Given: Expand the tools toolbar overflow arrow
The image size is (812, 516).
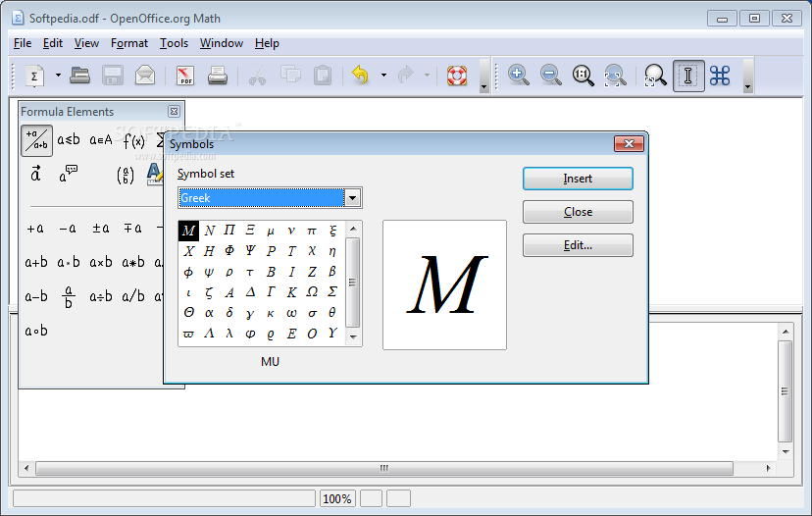Looking at the screenshot, I should click(747, 77).
